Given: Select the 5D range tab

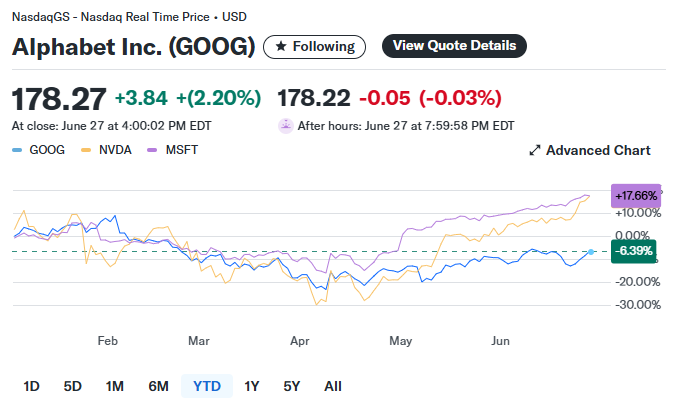Looking at the screenshot, I should [73, 386].
